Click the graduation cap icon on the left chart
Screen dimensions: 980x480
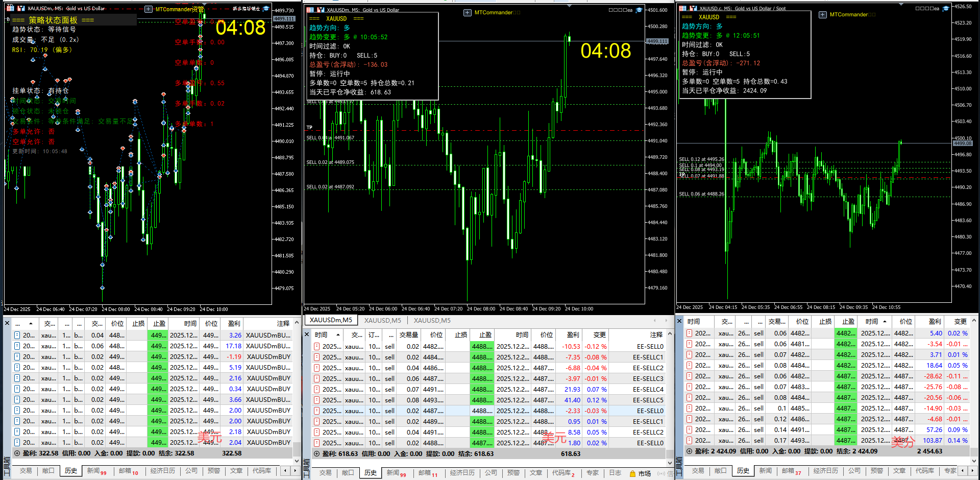click(266, 9)
